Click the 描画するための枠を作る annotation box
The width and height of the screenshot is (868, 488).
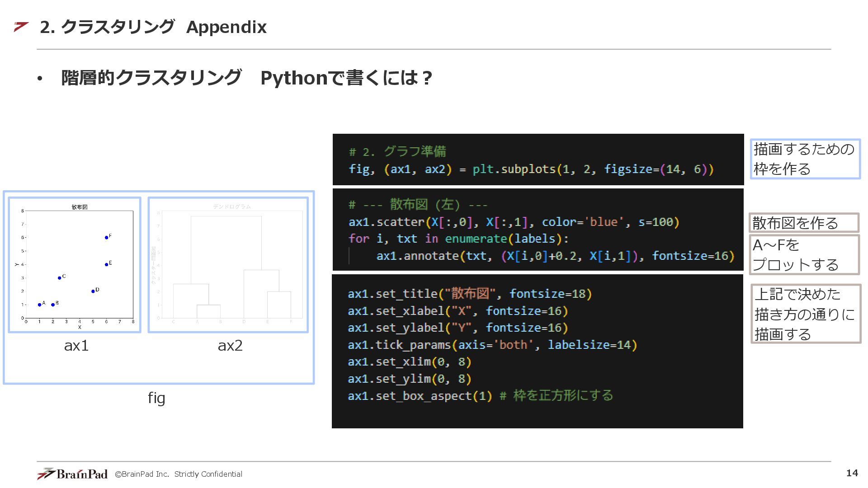click(x=805, y=159)
